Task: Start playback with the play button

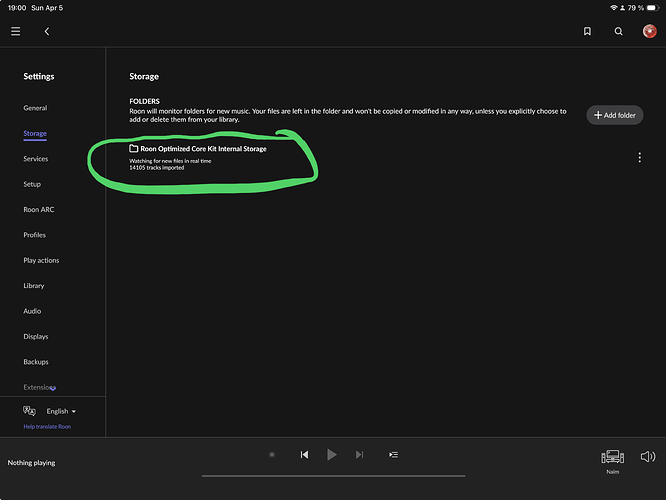Action: (x=332, y=455)
